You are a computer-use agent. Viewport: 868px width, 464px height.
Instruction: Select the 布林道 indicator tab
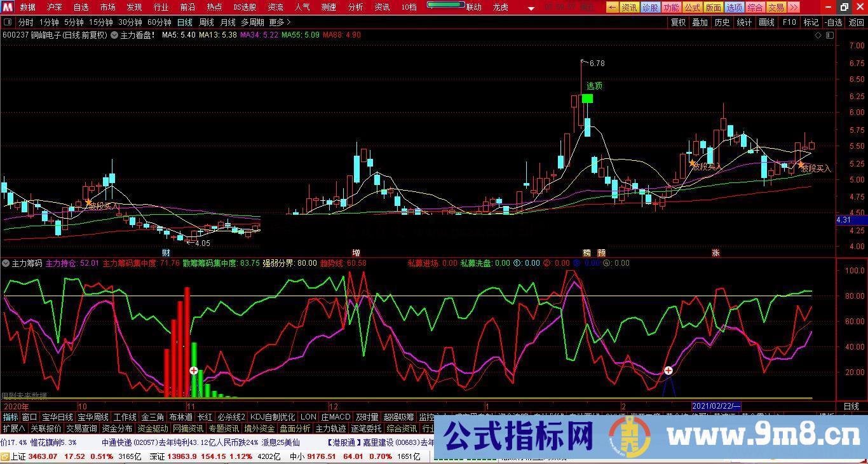point(180,417)
